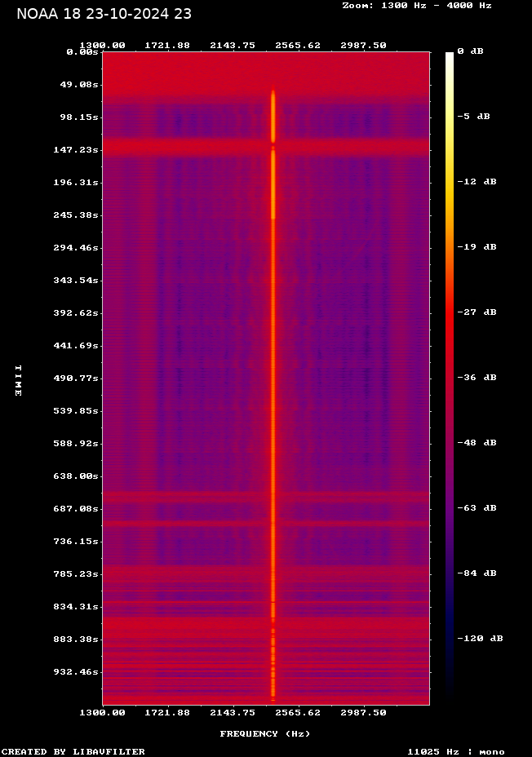
Task: Click the white top of the color bar
Action: tap(449, 57)
